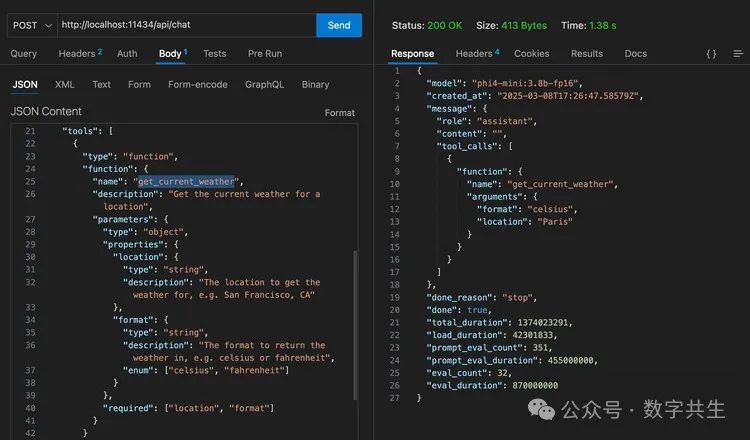Click the "location": { line in request
Viewport: 750px width, 440px height.
pos(145,257)
